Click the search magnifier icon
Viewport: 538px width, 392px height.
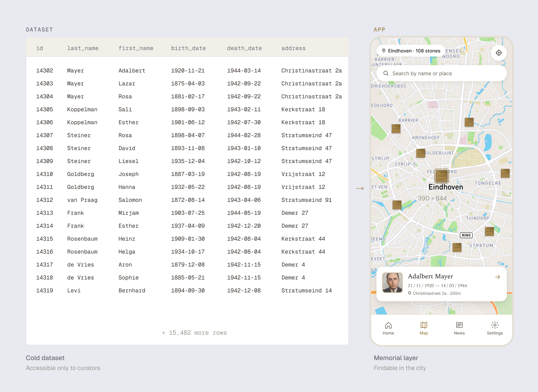pyautogui.click(x=386, y=73)
